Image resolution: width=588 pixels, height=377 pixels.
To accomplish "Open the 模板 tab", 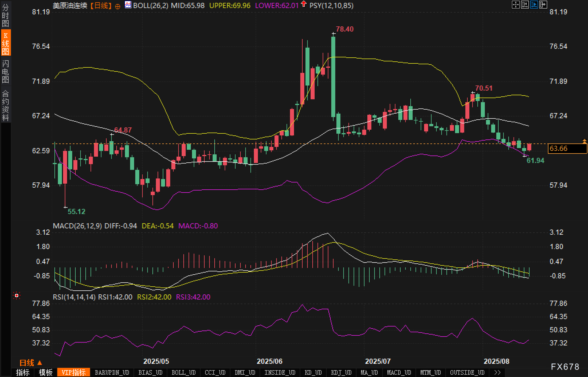I will click(46, 372).
